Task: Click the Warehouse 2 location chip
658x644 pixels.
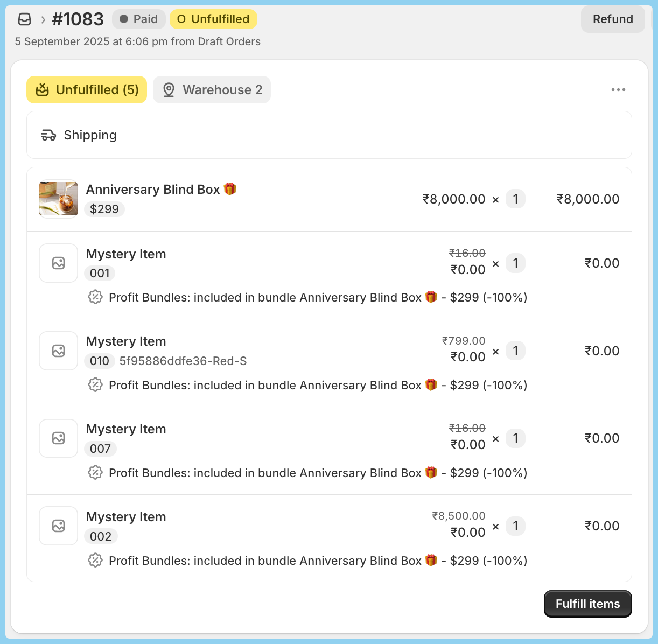Action: (212, 90)
